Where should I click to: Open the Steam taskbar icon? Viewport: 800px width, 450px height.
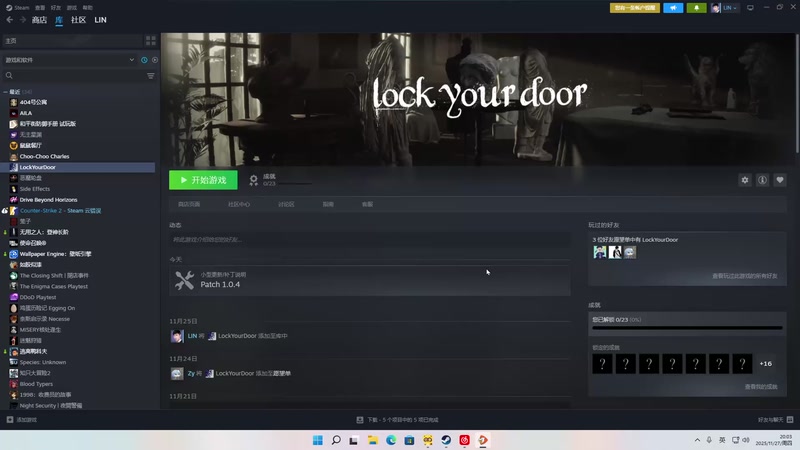click(x=446, y=440)
